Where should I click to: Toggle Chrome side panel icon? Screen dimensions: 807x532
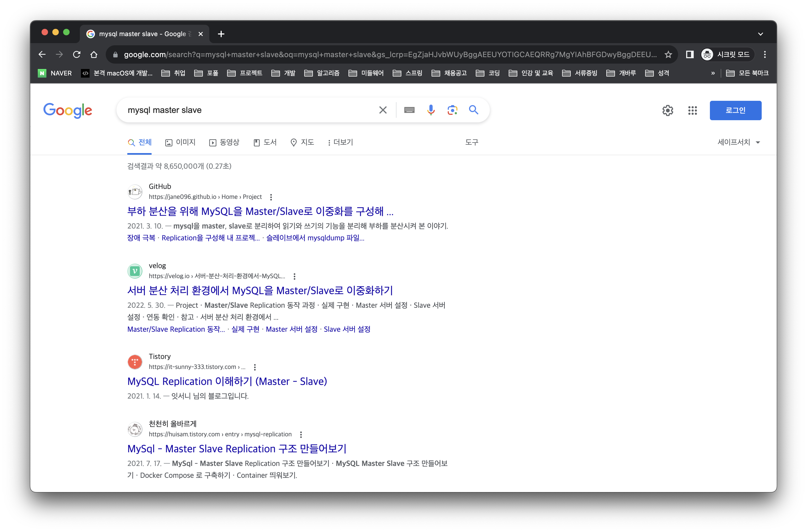[x=689, y=54]
